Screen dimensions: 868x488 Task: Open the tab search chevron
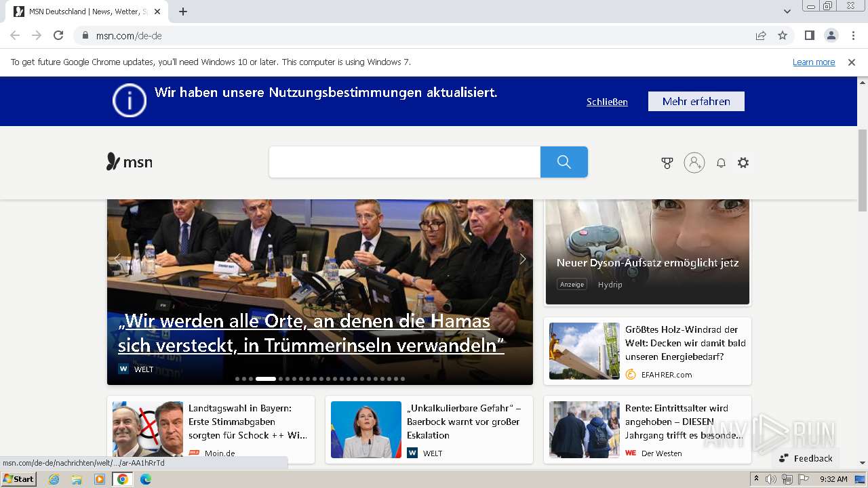[787, 12]
